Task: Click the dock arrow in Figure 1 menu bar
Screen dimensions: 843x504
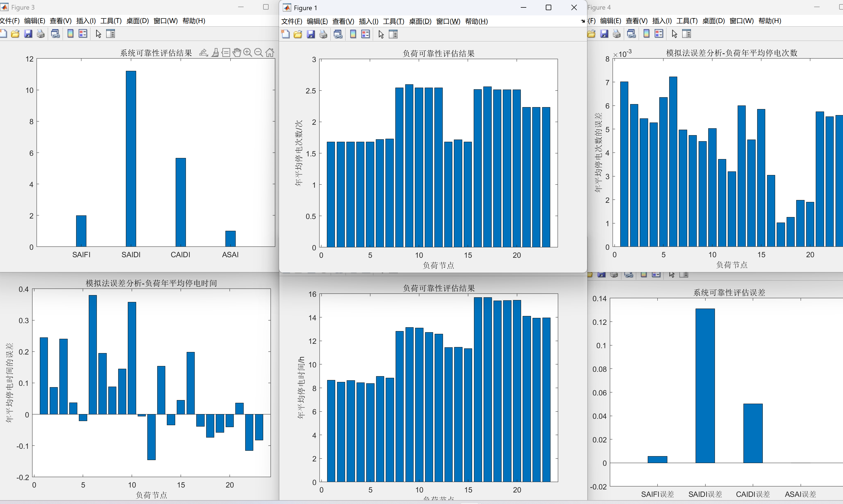Action: coord(583,21)
